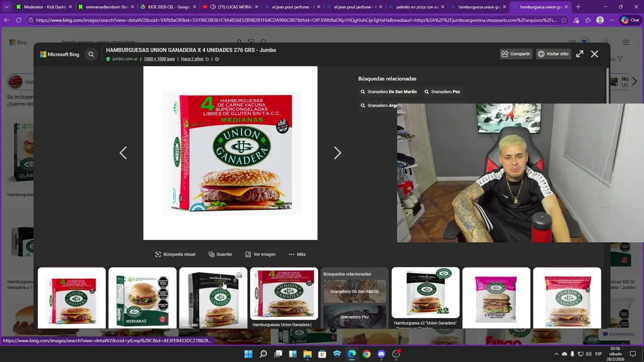
Task: Click the Ver imagen button
Action: (260, 254)
